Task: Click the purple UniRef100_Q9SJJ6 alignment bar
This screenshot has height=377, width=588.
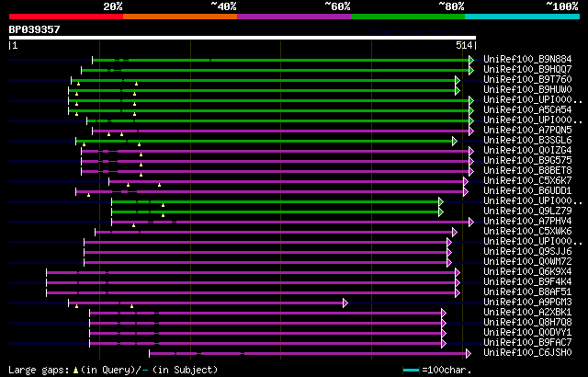Action: coord(266,253)
